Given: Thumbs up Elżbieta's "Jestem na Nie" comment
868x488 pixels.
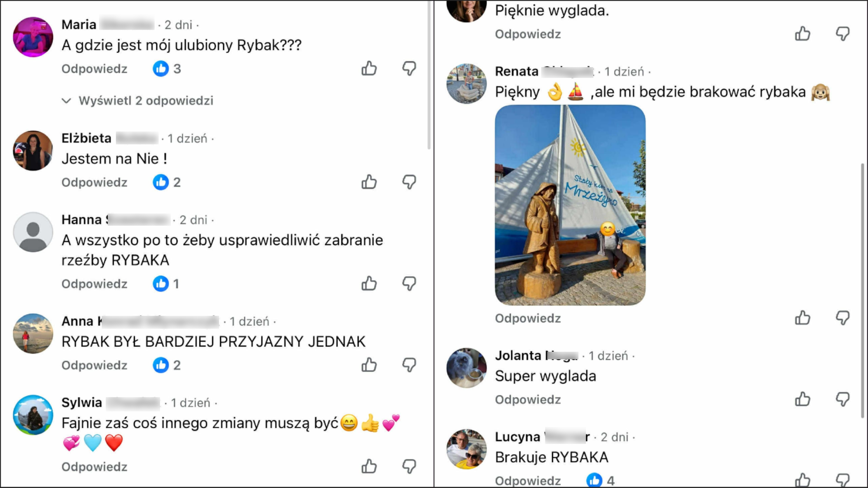Looking at the screenshot, I should [369, 182].
